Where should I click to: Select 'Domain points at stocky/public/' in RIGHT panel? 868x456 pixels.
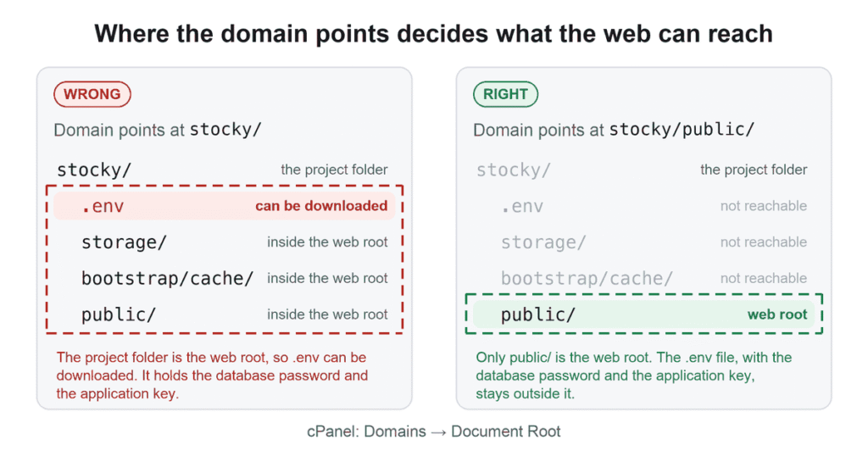pos(614,130)
